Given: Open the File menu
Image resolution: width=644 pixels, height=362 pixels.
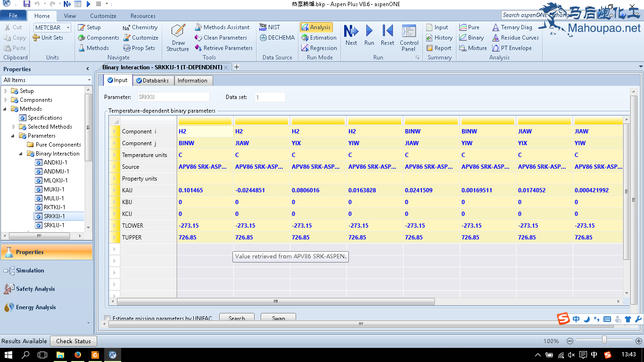Looking at the screenshot, I should pyautogui.click(x=13, y=16).
